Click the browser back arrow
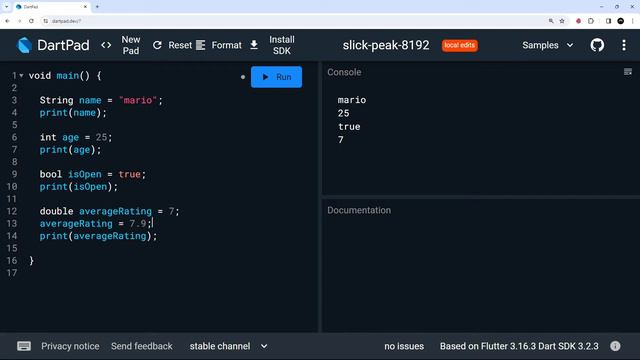 click(7, 21)
